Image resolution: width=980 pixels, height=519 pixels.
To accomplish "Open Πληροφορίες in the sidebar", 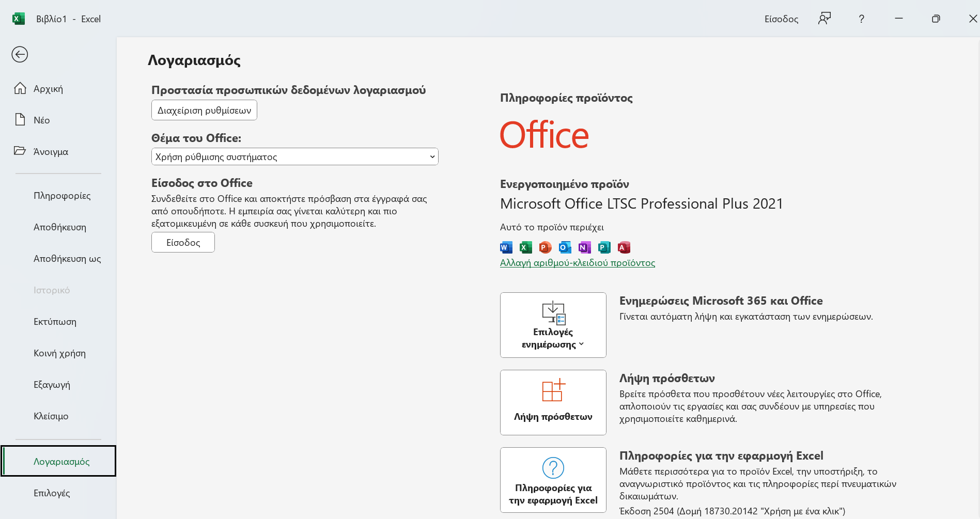I will [x=62, y=196].
